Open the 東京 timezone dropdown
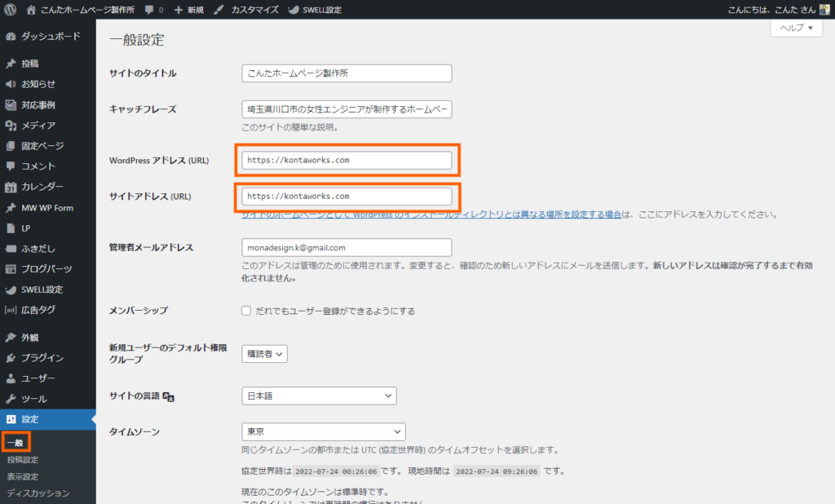835x504 pixels. (323, 431)
